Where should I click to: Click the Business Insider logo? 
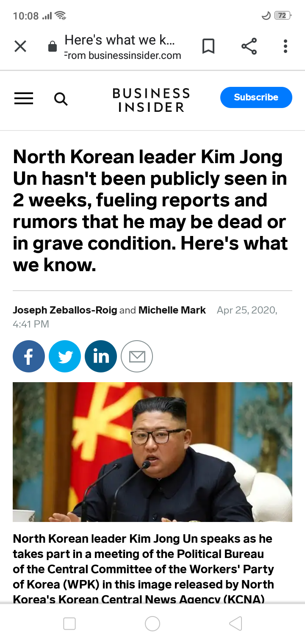pos(151,100)
